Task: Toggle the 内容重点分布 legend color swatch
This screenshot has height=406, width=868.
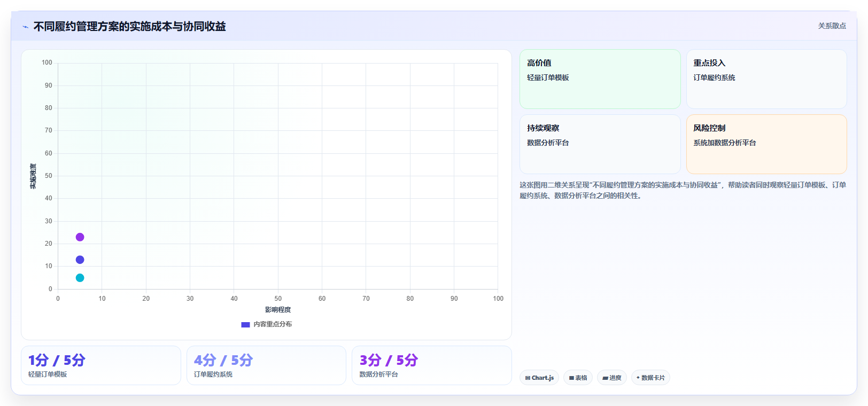Action: (x=245, y=324)
